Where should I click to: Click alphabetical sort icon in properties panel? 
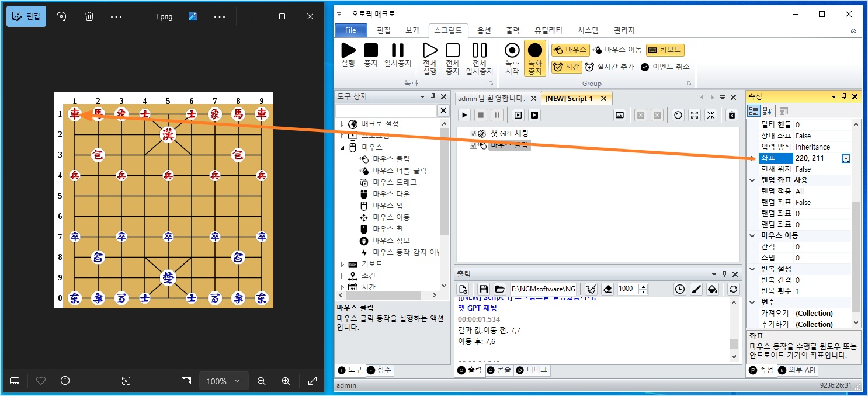[x=768, y=111]
